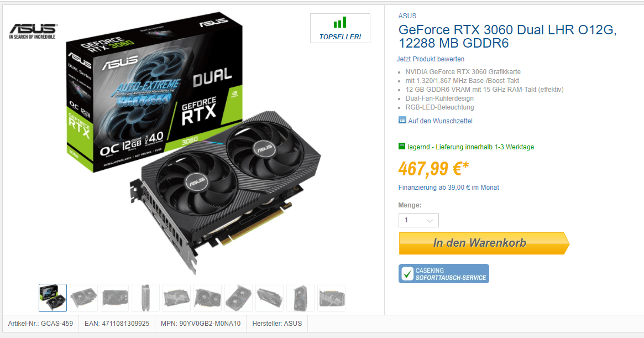Select the second product thumbnail
This screenshot has width=644, height=338.
84,298
